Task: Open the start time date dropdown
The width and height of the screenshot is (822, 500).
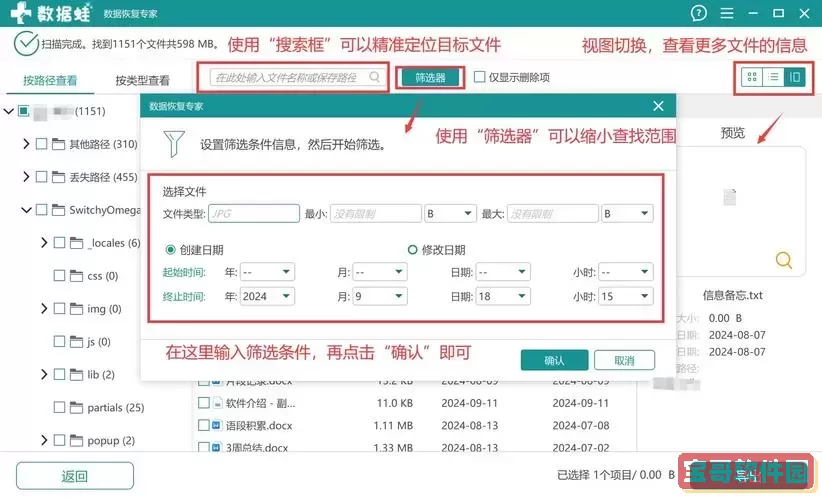Action: tap(503, 272)
